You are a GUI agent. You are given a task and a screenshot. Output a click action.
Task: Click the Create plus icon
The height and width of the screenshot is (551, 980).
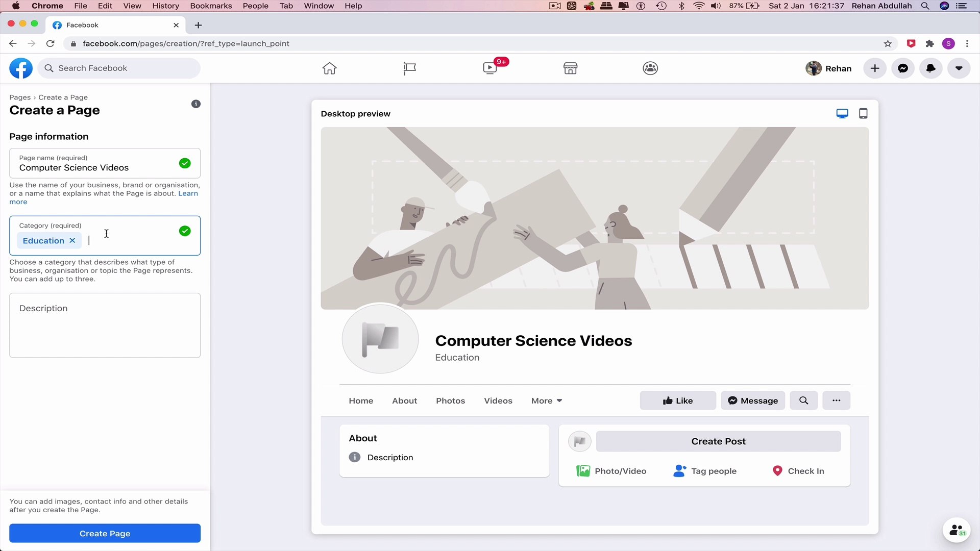pos(874,68)
